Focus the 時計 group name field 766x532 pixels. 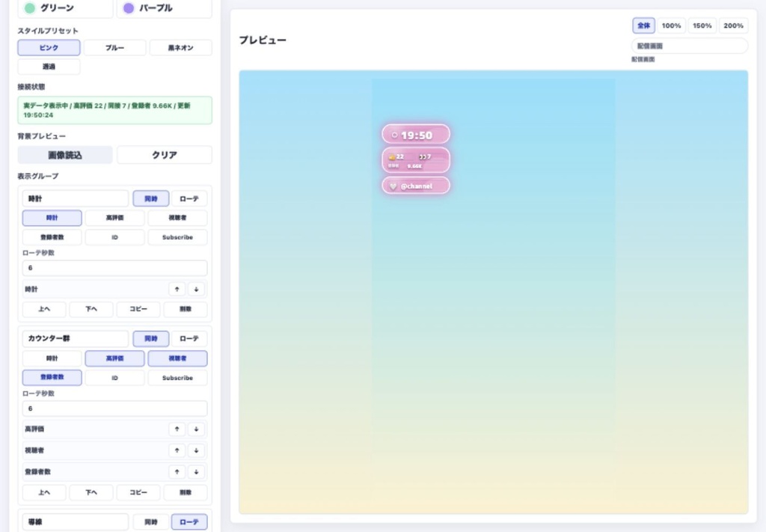pos(76,199)
